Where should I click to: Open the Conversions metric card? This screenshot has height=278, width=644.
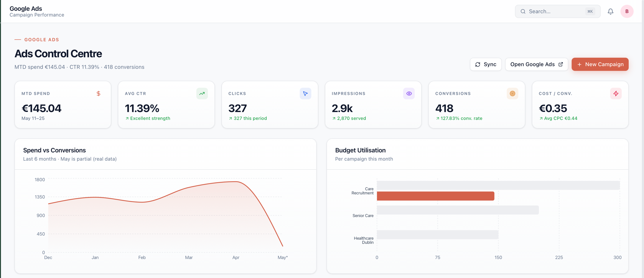click(x=477, y=105)
